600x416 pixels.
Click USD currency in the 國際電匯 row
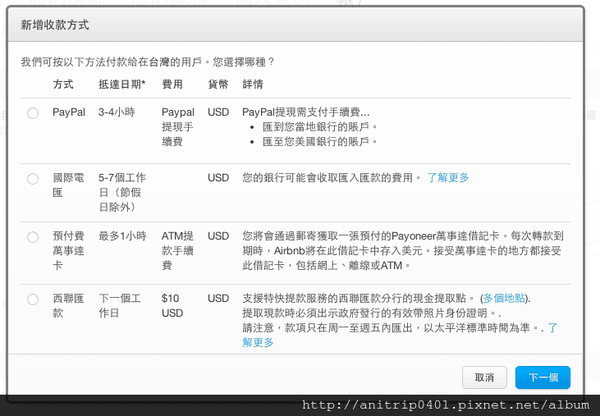point(218,178)
